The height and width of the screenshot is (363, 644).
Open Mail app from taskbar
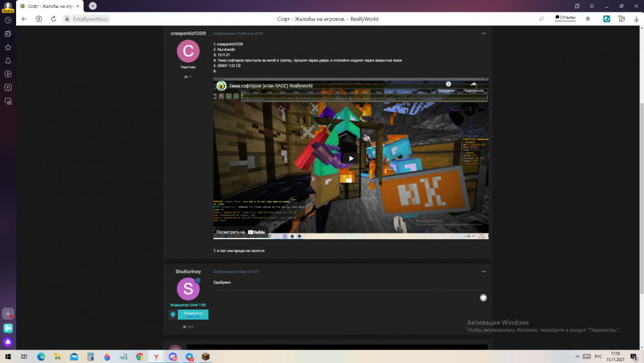pyautogui.click(x=74, y=357)
